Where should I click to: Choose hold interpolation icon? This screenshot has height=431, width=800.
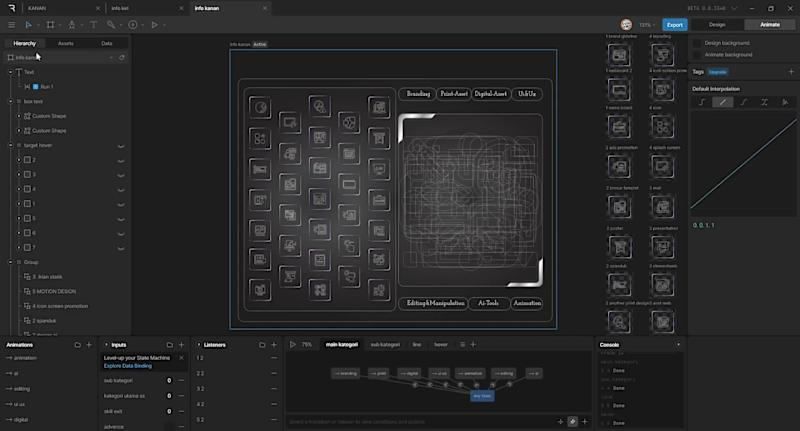pyautogui.click(x=702, y=102)
